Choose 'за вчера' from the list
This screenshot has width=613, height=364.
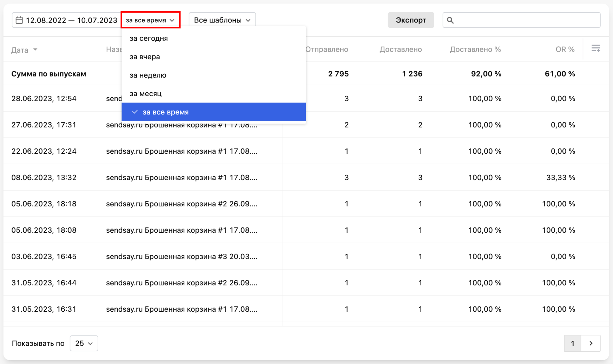coord(145,57)
